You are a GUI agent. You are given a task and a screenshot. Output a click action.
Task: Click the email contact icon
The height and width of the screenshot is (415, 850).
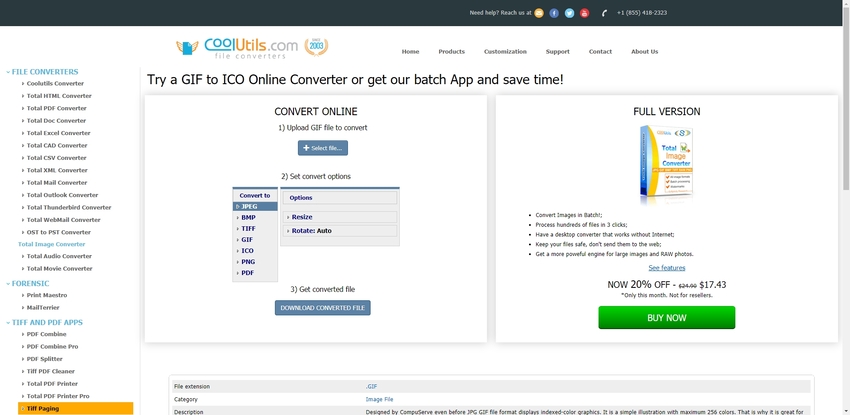point(539,13)
